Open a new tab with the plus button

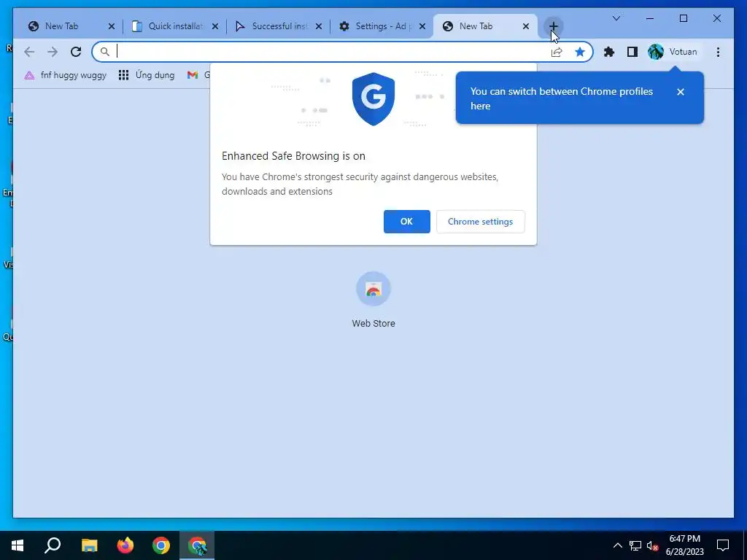point(553,26)
